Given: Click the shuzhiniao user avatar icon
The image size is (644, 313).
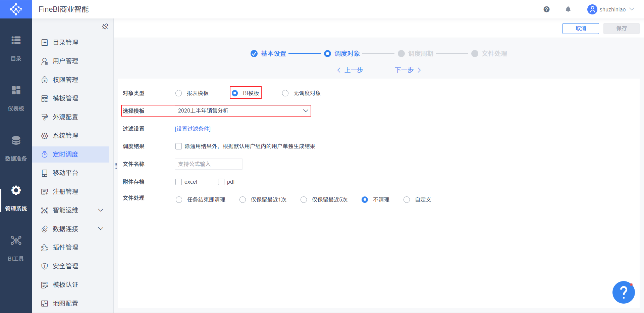Looking at the screenshot, I should (x=592, y=9).
